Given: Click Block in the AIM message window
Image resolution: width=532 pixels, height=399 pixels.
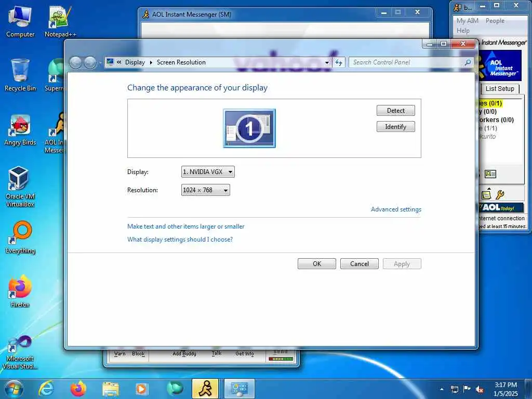Looking at the screenshot, I should (138, 353).
